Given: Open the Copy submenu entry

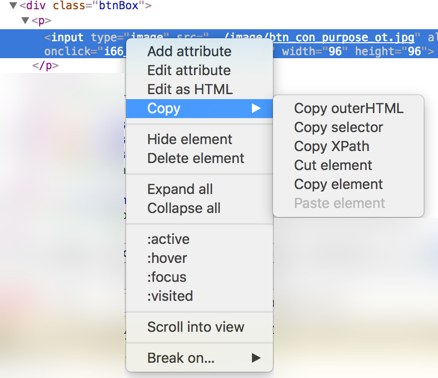Looking at the screenshot, I should 199,108.
